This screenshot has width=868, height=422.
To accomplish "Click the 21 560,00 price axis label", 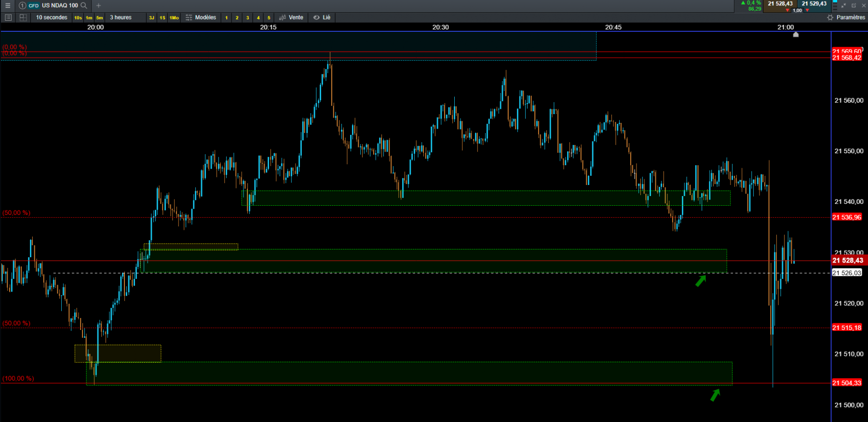I will [849, 101].
